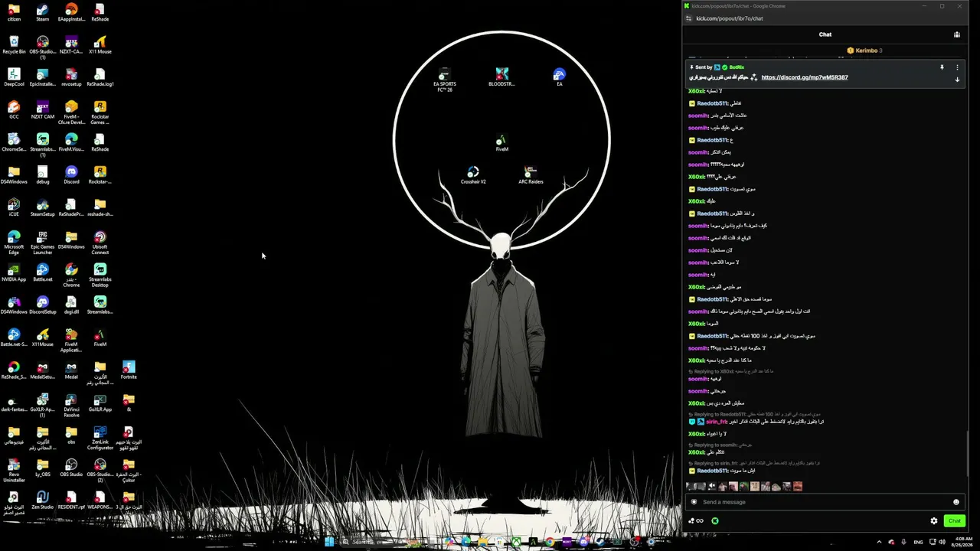
Task: Open the Recycle Bin icon
Action: (14, 45)
